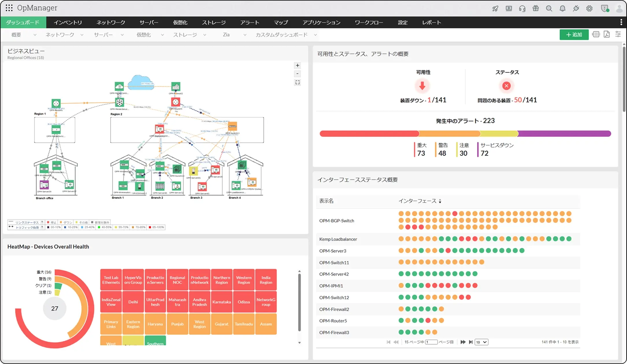Click the heatmap vertical scrollbar
This screenshot has width=627, height=364.
tap(299, 302)
